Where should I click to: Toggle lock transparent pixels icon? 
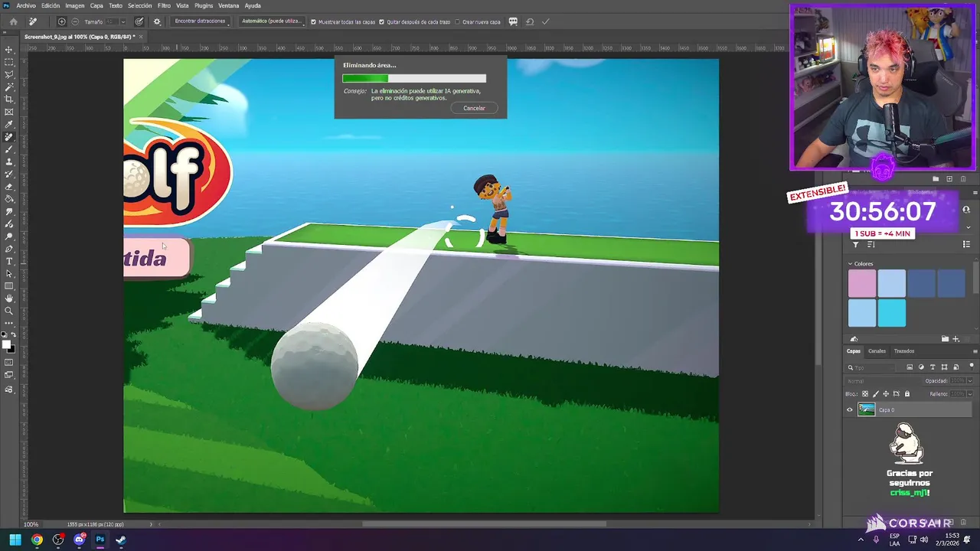coord(866,394)
